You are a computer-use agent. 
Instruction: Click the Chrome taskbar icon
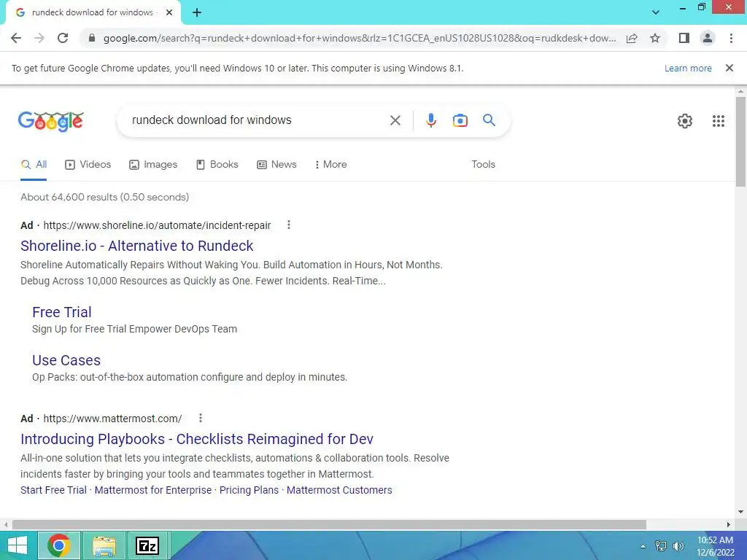coord(58,545)
